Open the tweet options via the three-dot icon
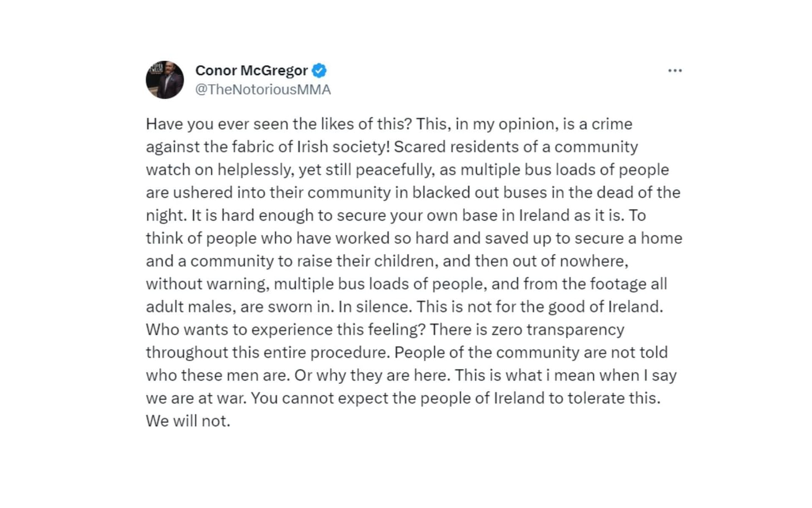The width and height of the screenshot is (812, 508). [675, 70]
